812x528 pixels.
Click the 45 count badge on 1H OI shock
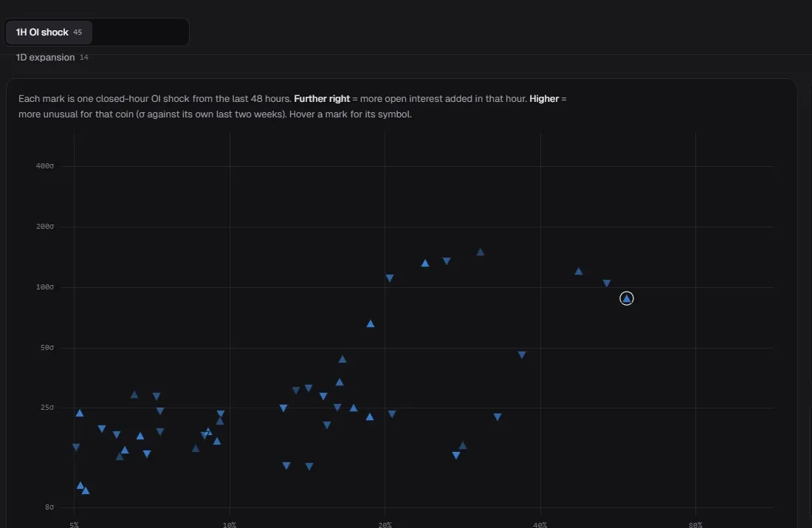78,32
